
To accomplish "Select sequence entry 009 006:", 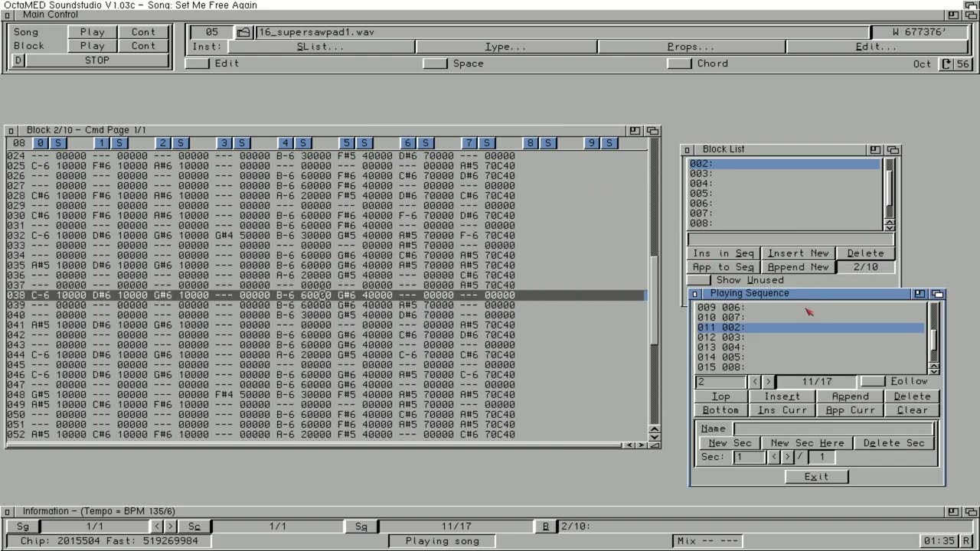I will click(x=810, y=308).
